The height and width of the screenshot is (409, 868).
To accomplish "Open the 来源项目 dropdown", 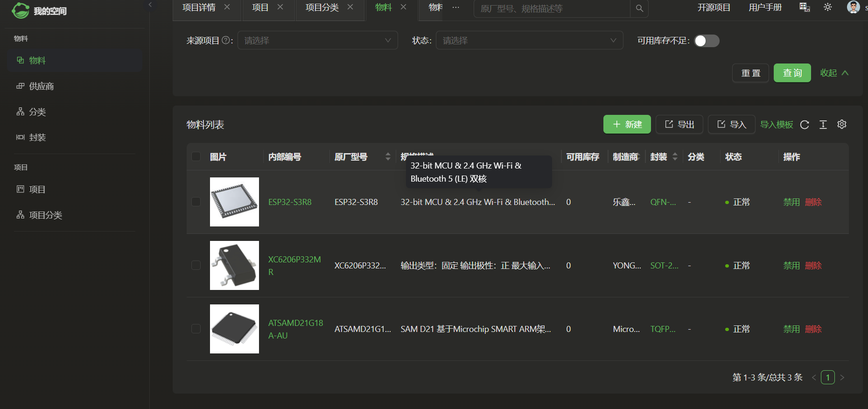I will point(317,40).
